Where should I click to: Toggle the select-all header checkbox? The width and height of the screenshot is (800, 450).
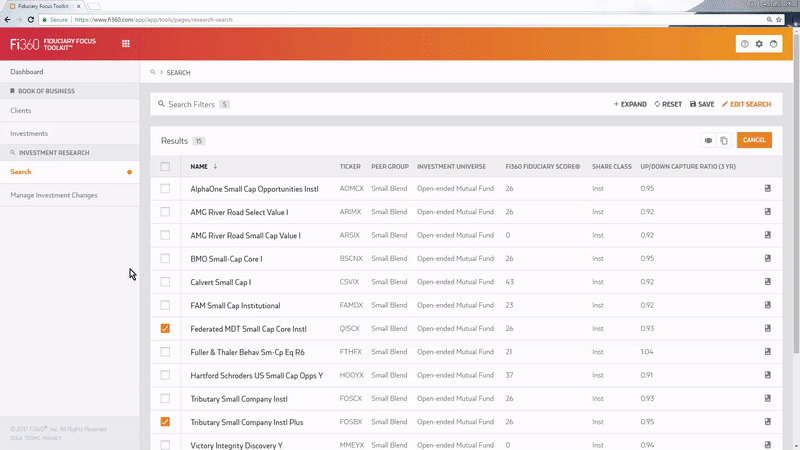pyautogui.click(x=165, y=166)
